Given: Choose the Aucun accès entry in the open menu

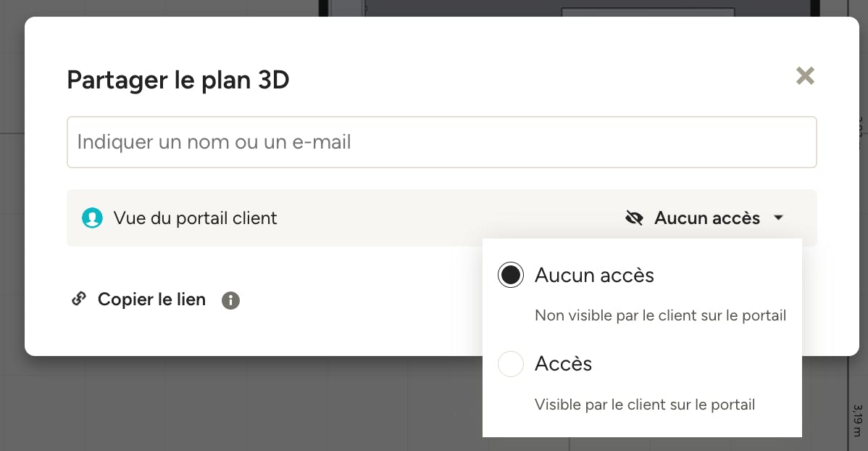Looking at the screenshot, I should pos(594,276).
